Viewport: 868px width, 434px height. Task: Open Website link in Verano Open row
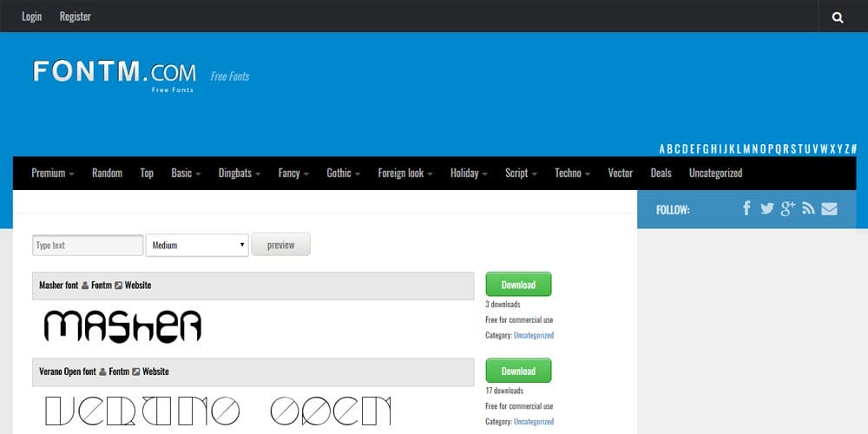(x=155, y=372)
